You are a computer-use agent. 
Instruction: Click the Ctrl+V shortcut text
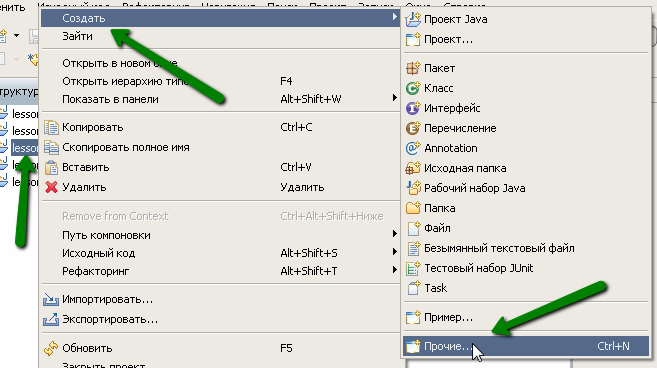pyautogui.click(x=296, y=167)
